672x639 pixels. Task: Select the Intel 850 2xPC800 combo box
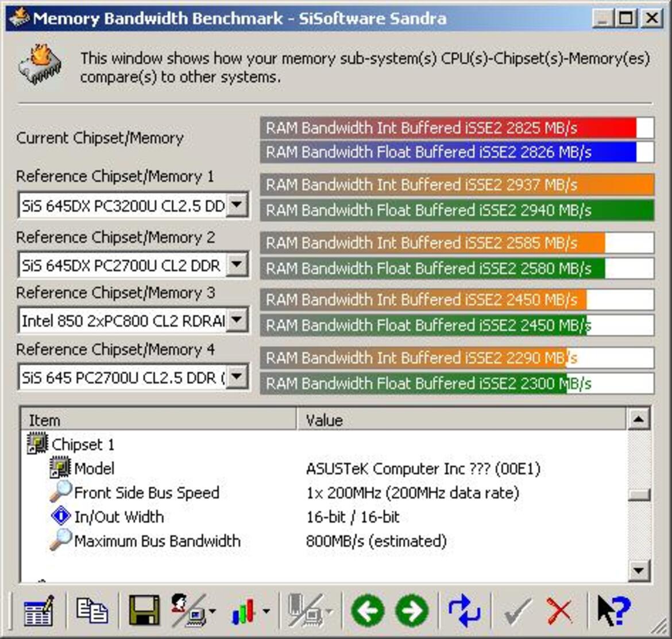(133, 320)
